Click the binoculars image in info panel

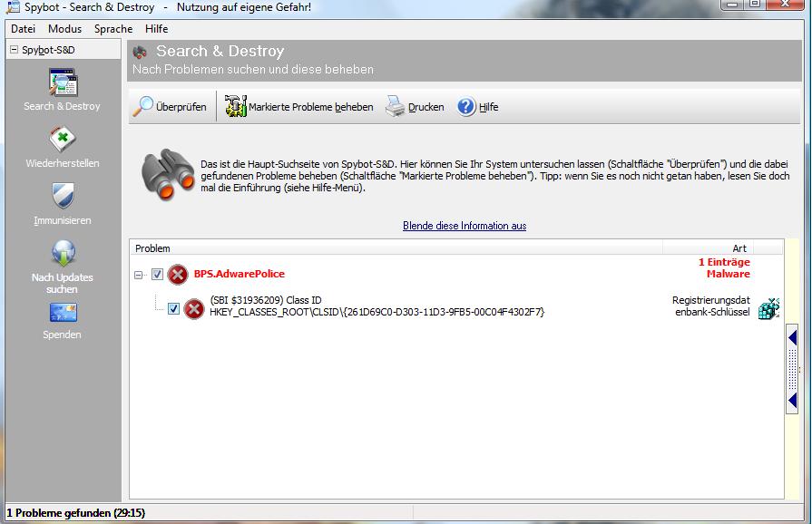click(168, 175)
